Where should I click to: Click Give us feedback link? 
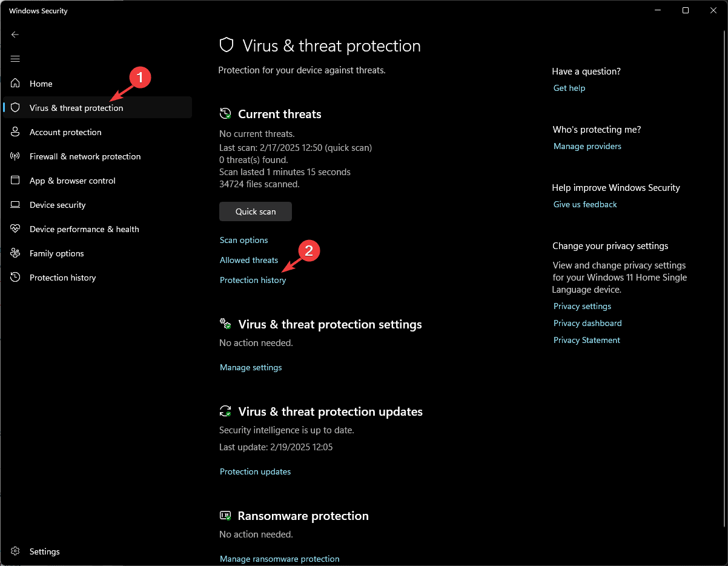click(585, 204)
